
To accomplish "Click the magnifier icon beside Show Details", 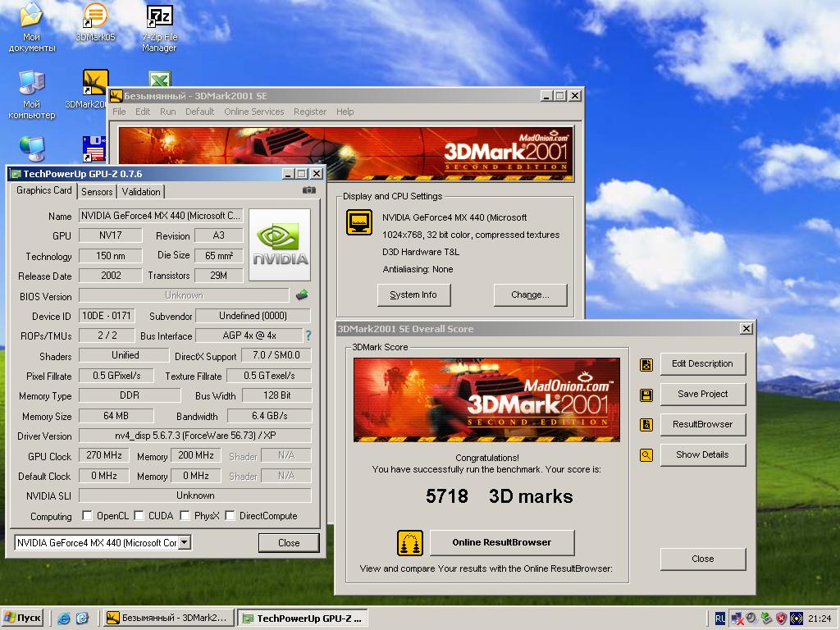I will (646, 455).
